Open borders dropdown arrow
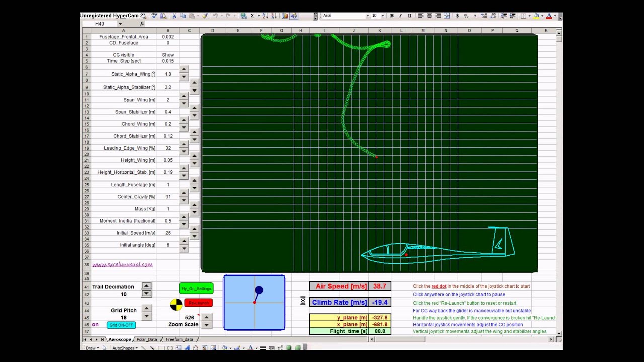644x362 pixels. [x=529, y=16]
